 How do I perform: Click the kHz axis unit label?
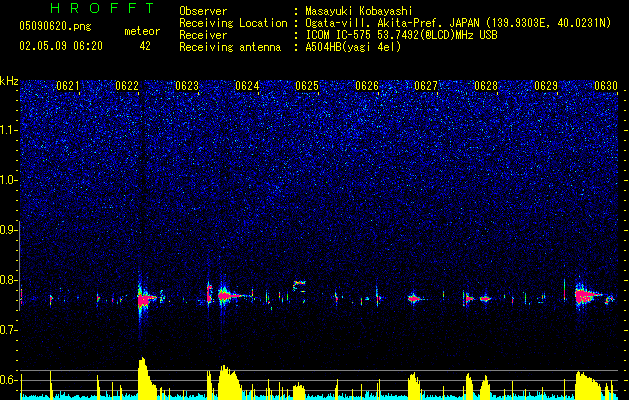point(9,81)
